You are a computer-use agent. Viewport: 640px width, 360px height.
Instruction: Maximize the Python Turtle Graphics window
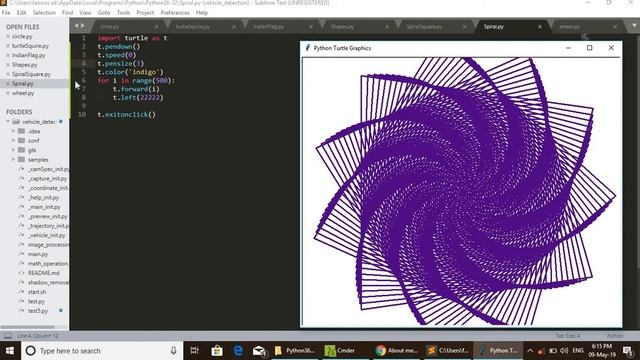coord(589,48)
